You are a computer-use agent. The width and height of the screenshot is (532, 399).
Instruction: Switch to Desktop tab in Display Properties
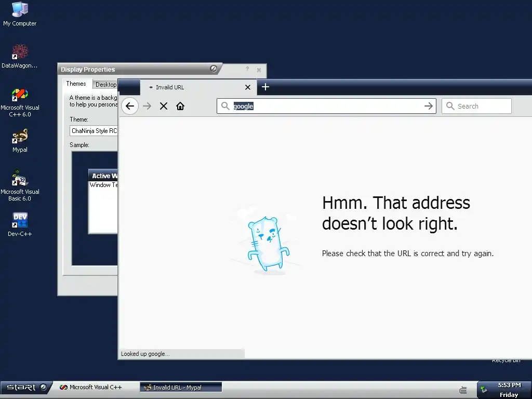(x=105, y=85)
